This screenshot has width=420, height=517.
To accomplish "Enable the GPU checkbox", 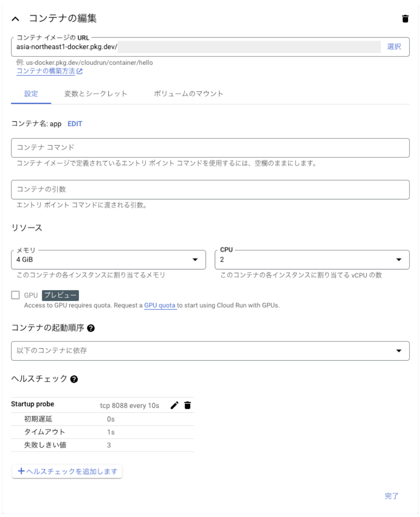I will tap(15, 295).
